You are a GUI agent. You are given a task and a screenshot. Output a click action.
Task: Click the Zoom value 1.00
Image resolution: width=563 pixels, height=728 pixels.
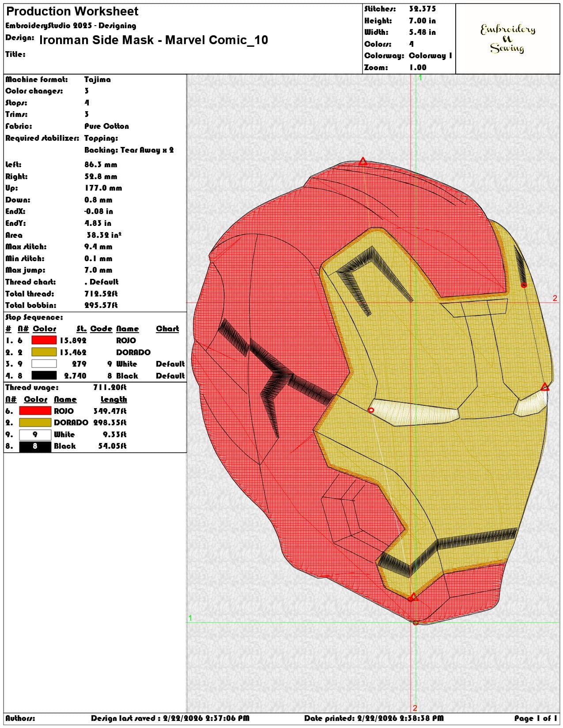[x=418, y=68]
